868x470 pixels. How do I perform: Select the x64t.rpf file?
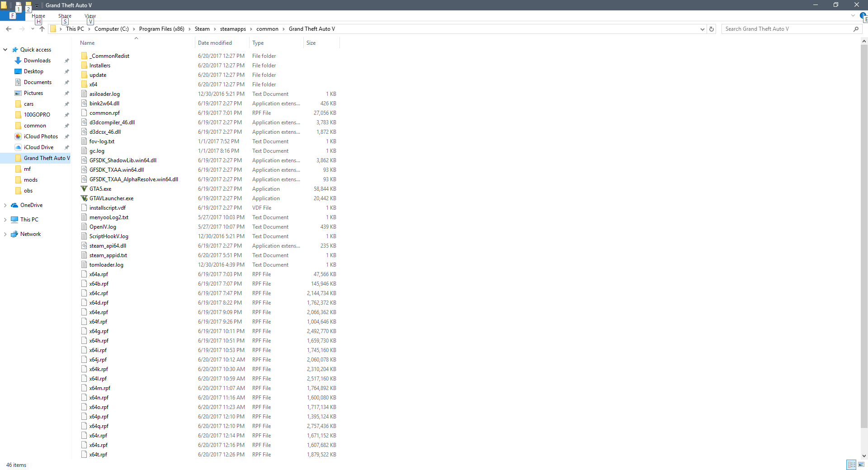[98, 455]
